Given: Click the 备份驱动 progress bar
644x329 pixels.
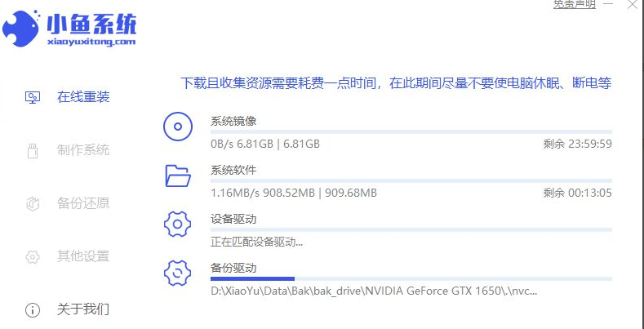Looking at the screenshot, I should [x=411, y=278].
